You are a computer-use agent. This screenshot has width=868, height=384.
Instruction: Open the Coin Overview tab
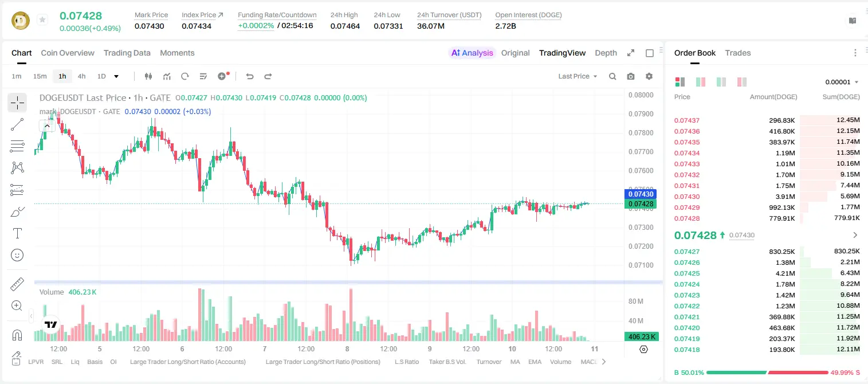pos(68,53)
